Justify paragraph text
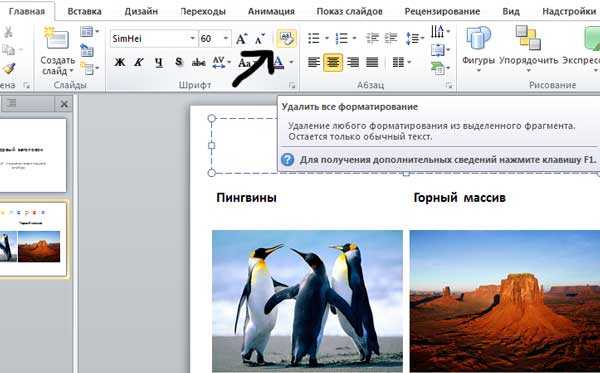 [372, 62]
